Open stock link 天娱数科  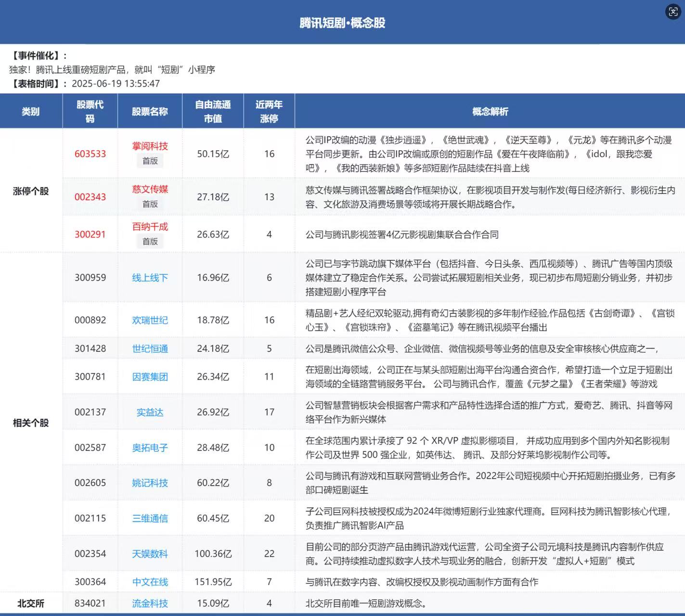click(150, 554)
